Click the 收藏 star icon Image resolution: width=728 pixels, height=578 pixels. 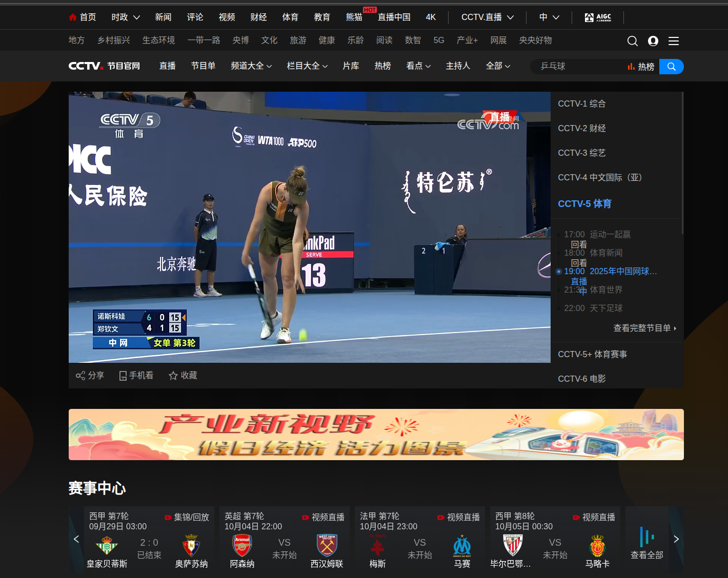pos(173,376)
